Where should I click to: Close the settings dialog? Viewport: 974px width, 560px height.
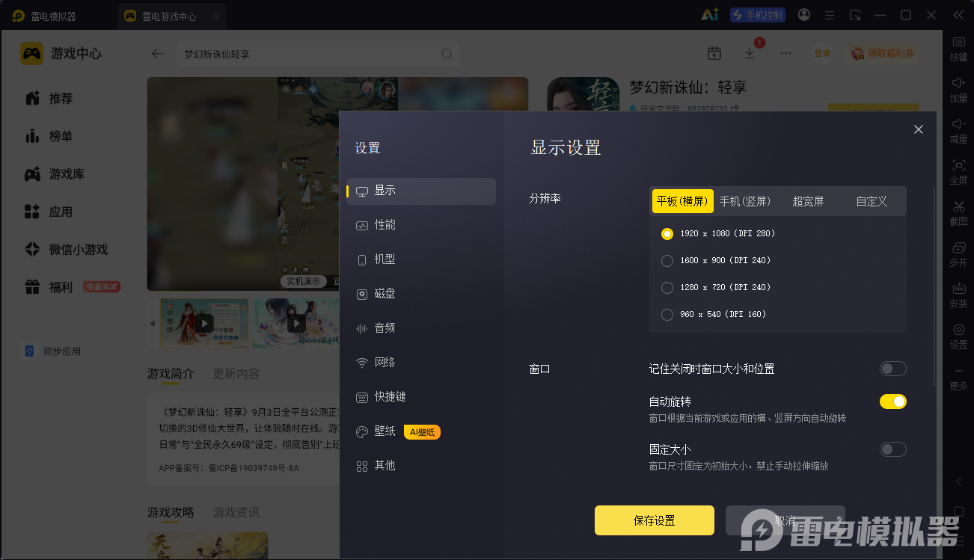[x=919, y=129]
